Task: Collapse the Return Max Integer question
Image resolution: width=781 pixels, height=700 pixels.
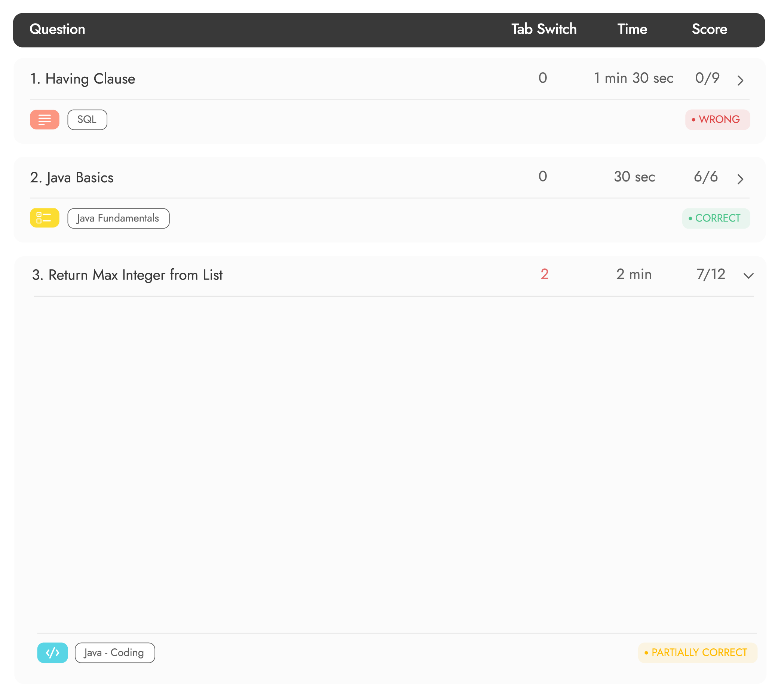Action: point(748,276)
